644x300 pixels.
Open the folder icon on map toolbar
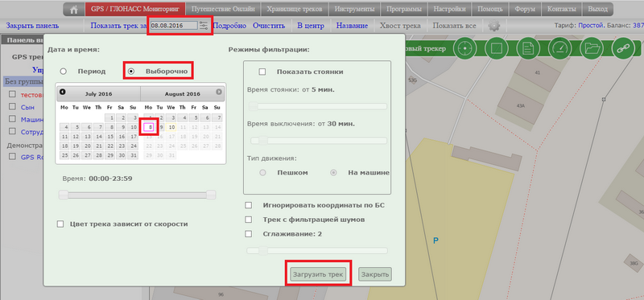[592, 48]
